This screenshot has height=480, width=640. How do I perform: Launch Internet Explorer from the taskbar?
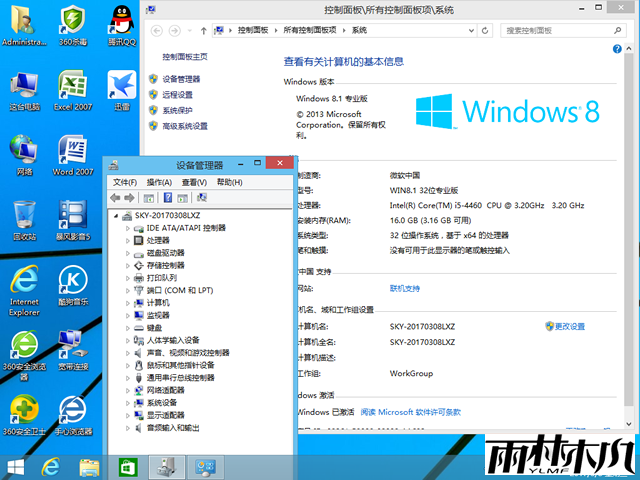pyautogui.click(x=51, y=467)
